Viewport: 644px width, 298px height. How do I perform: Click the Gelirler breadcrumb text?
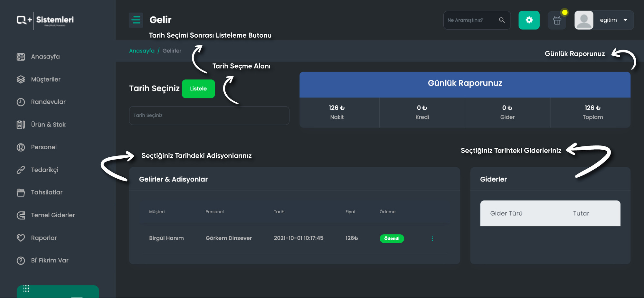point(172,51)
